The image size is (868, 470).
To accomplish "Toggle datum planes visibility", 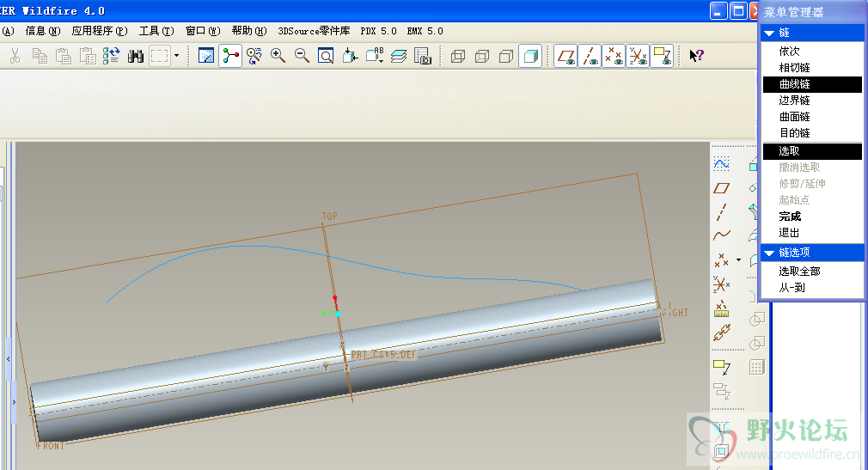I will coord(565,56).
